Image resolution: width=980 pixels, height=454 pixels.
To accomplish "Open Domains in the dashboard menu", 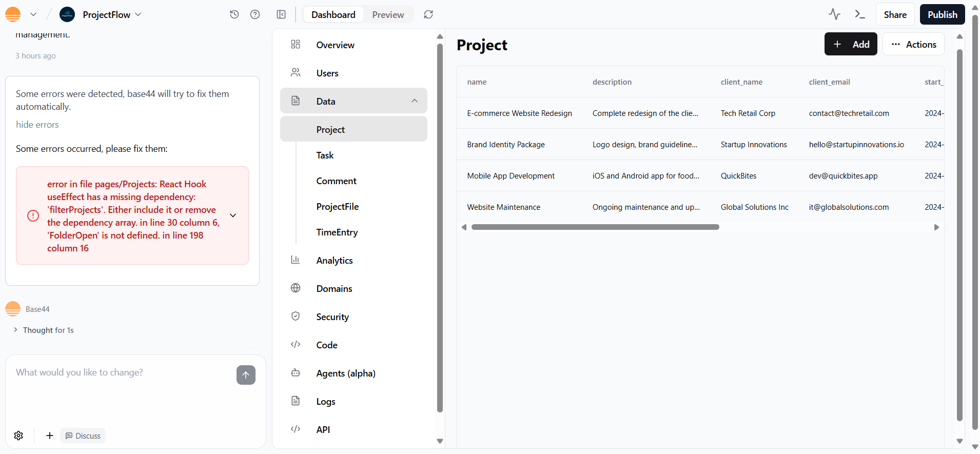I will pos(354,289).
